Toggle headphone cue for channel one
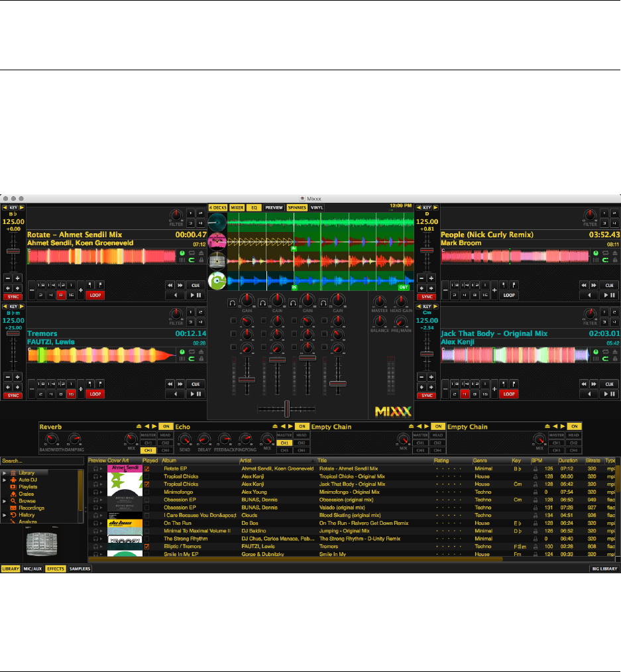The height and width of the screenshot is (672, 621). (232, 303)
